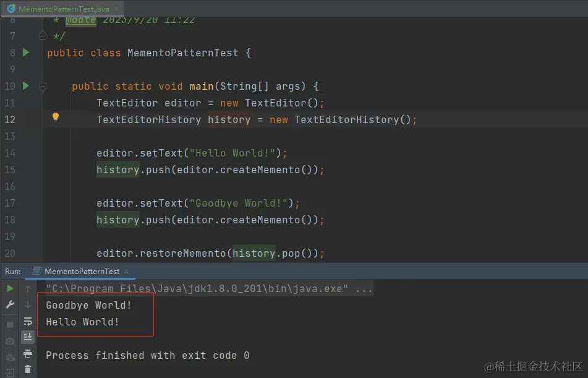Click the run configuration icon beside Run tab
588x378 pixels.
pyautogui.click(x=36, y=271)
